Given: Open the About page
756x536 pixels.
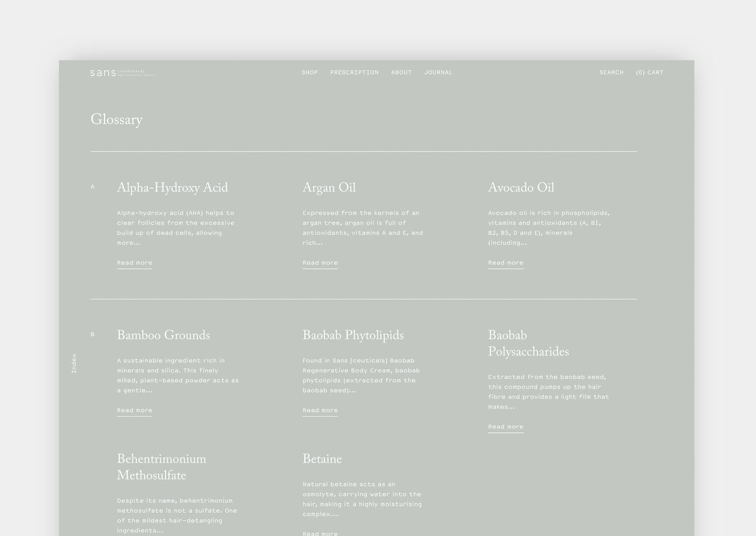Looking at the screenshot, I should click(x=401, y=73).
